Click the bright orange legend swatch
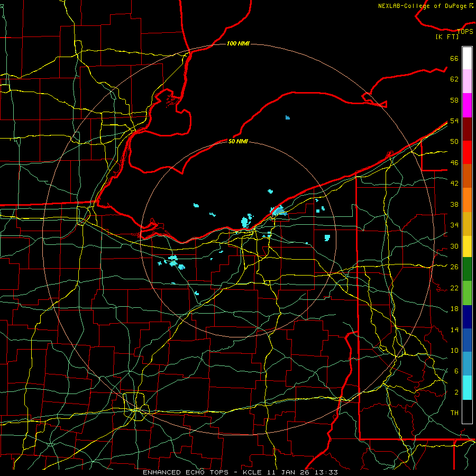 coord(467,200)
